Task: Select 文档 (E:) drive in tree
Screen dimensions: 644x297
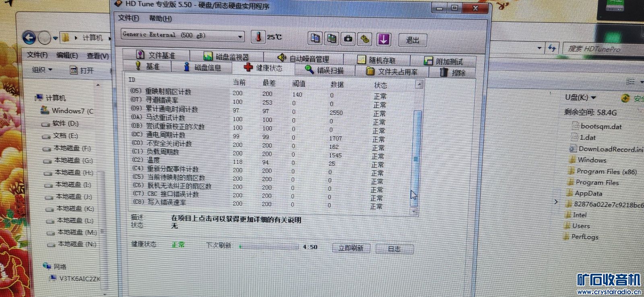Action: [x=60, y=136]
